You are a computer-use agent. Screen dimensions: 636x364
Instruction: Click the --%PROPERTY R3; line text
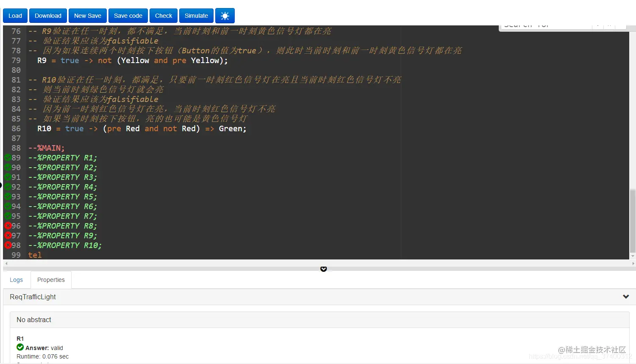[62, 177]
